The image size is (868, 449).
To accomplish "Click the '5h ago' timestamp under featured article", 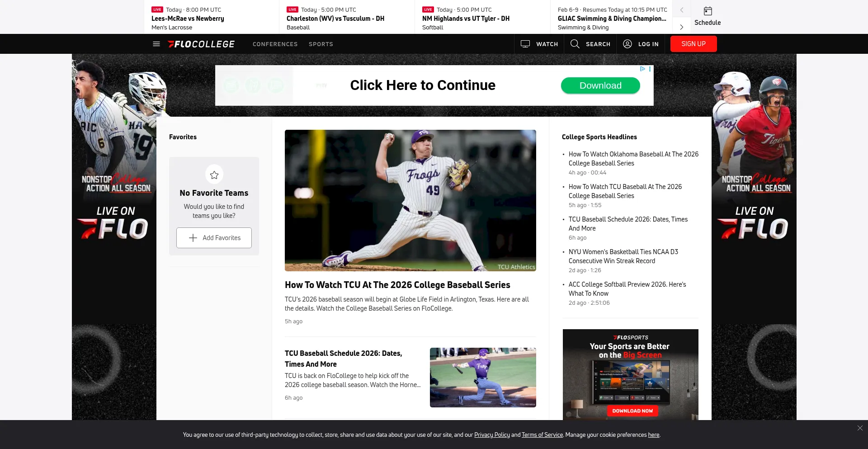I will 294,321.
